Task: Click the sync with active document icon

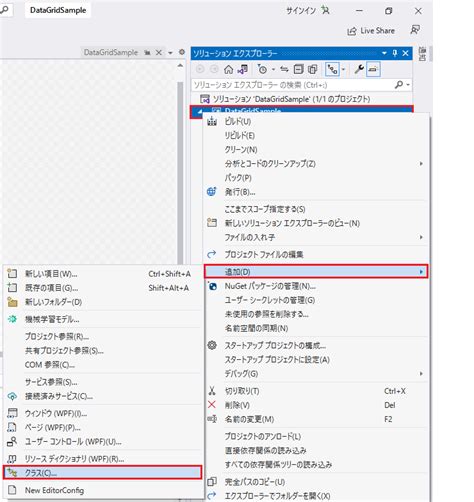Action: click(x=284, y=69)
